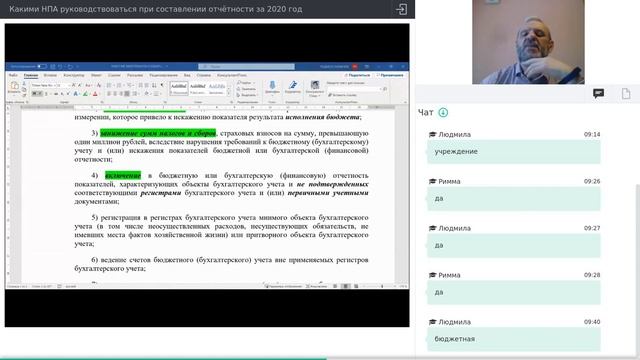Viewport: 640px width, 360px height.
Task: Click the Comments button in Word
Action: (391, 75)
